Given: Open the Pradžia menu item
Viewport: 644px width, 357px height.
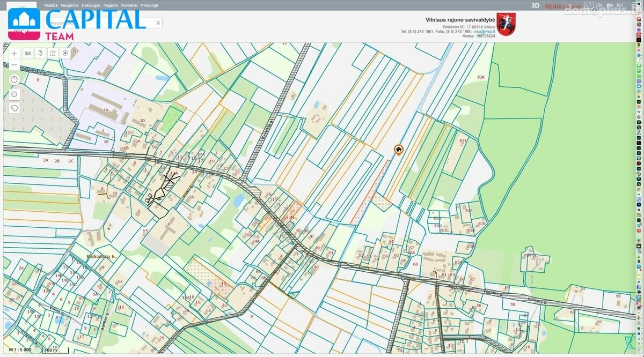Looking at the screenshot, I should click(x=51, y=5).
